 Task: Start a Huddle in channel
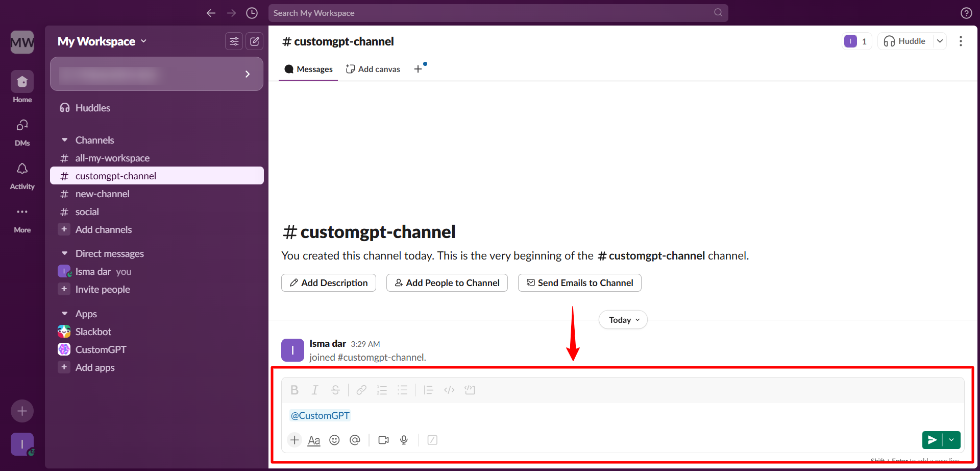tap(905, 41)
